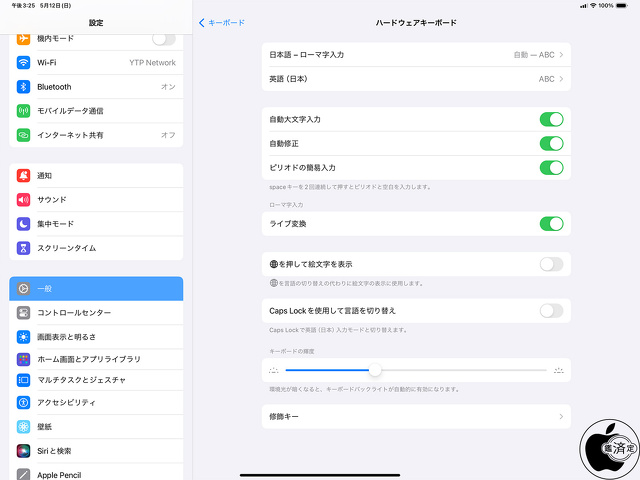
Task: Disable 自動大文字入力 switch
Action: coord(551,120)
